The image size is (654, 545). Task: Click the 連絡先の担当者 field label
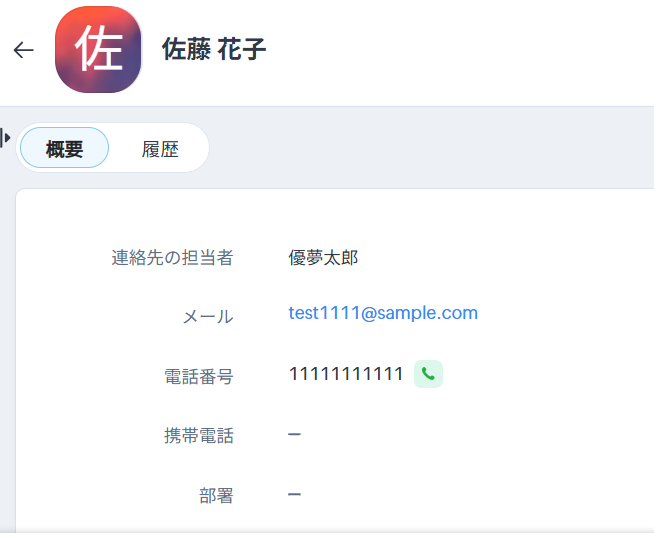(172, 257)
